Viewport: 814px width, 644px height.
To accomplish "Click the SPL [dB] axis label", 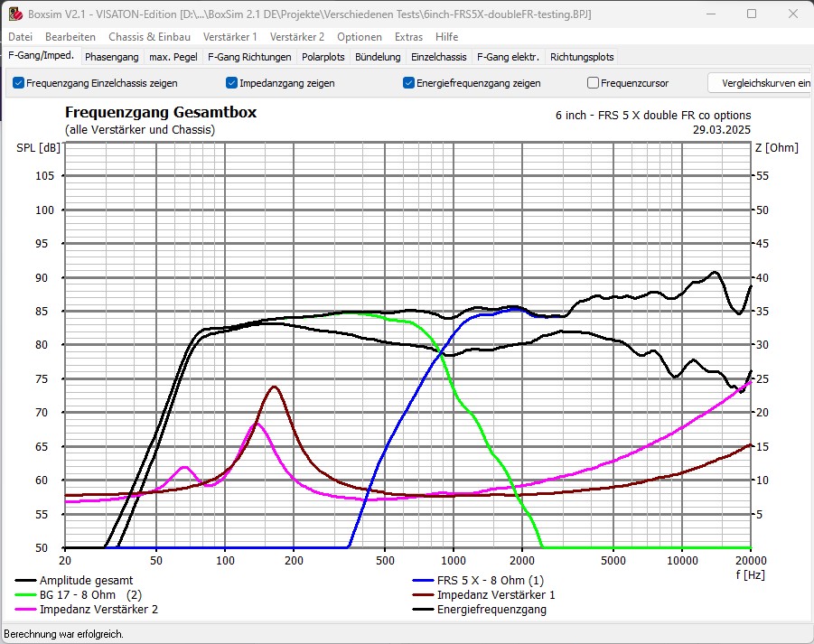I will (39, 148).
